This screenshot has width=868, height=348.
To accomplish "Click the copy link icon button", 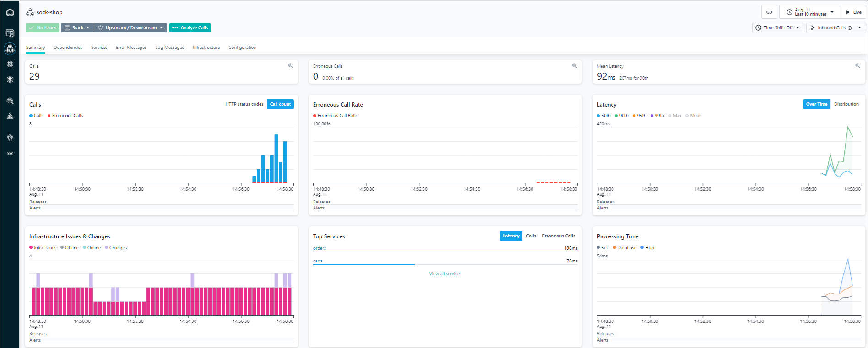I will click(770, 12).
